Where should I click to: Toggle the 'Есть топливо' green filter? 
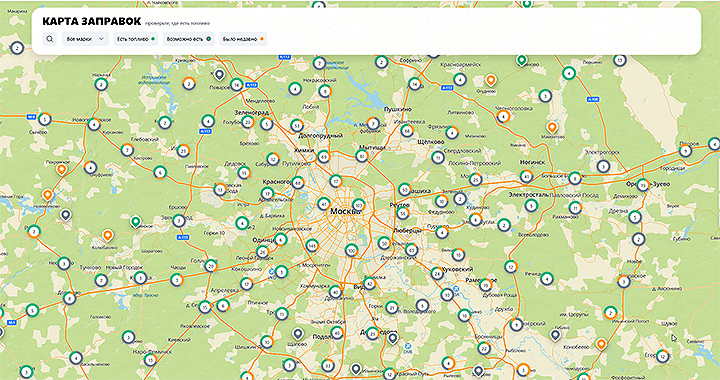point(136,39)
